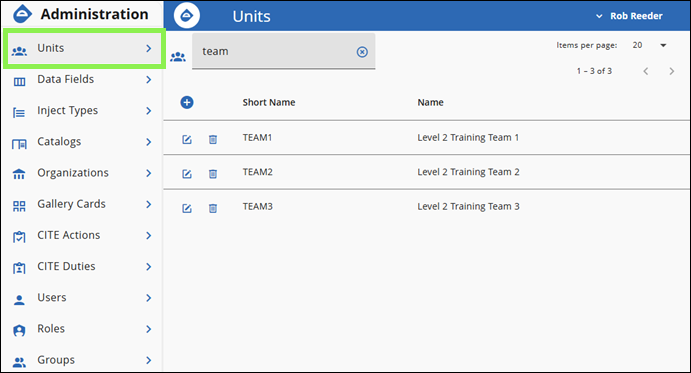Expand the Catalogs chevron

(149, 142)
